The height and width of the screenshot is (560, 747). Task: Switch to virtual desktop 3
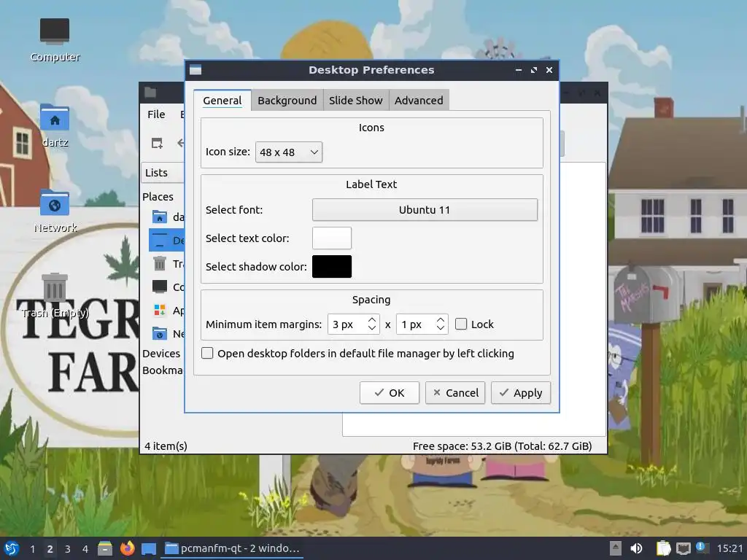point(68,548)
